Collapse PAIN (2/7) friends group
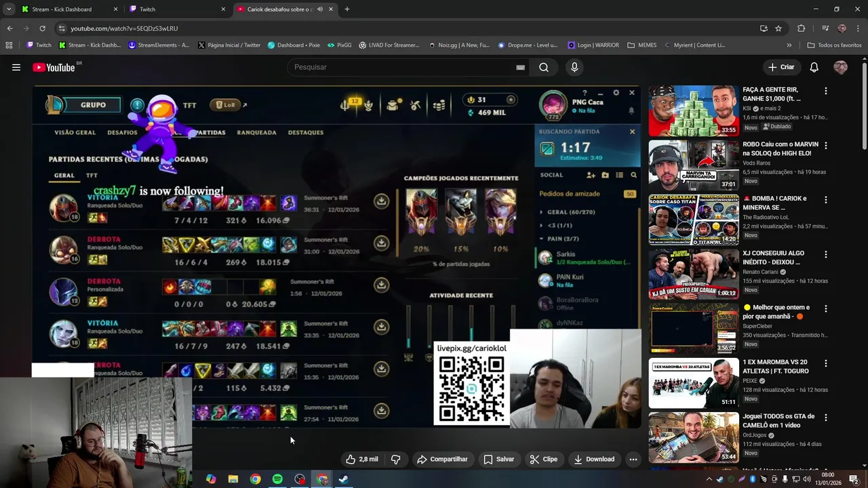 tap(559, 239)
